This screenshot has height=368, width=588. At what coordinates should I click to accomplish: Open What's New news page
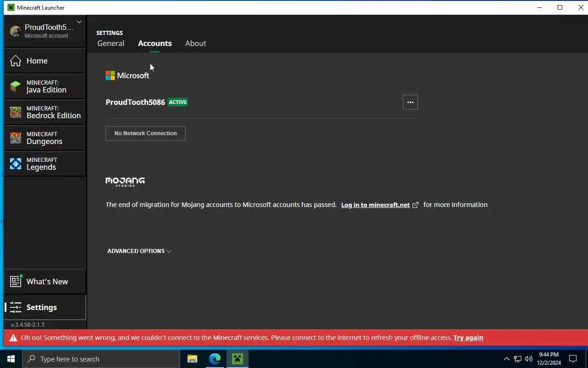(x=45, y=282)
